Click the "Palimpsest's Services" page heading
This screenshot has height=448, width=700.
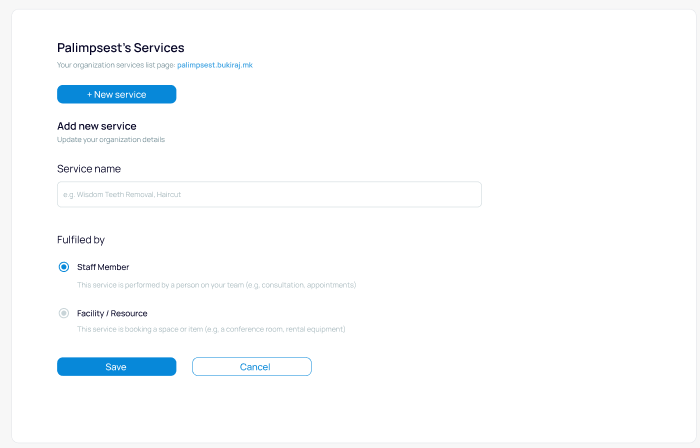pyautogui.click(x=121, y=47)
